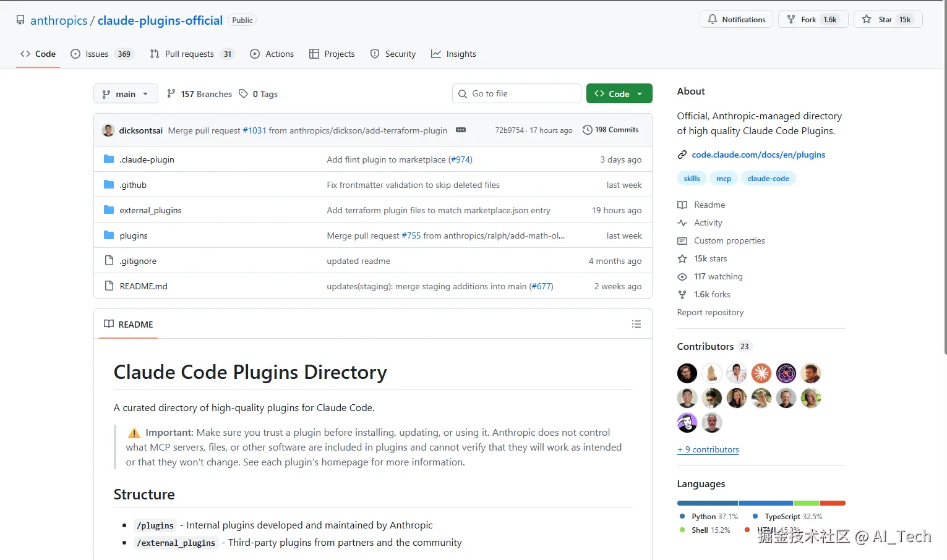Open the README outline list icon
The image size is (947, 560).
(x=636, y=325)
